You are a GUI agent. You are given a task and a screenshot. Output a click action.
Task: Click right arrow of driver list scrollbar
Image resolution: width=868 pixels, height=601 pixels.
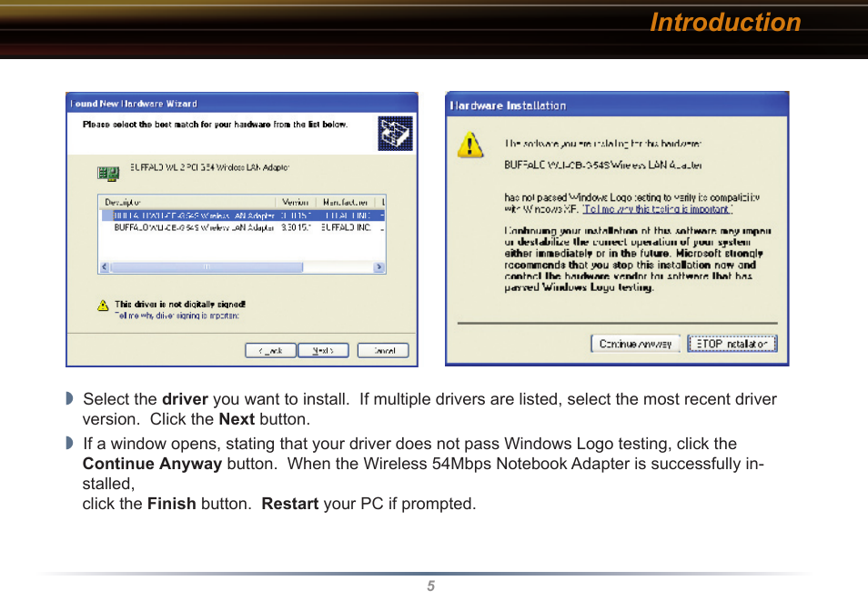379,267
